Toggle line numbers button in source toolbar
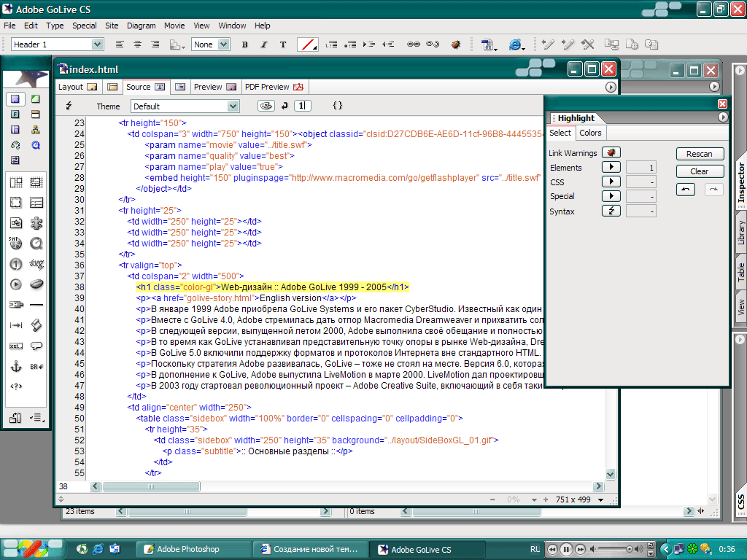This screenshot has height=560, width=747. tap(303, 106)
